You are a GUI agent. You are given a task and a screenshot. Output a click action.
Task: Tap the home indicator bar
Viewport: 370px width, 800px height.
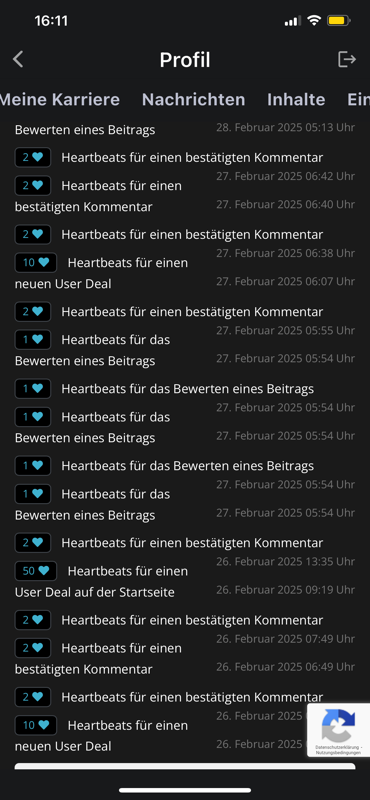185,790
